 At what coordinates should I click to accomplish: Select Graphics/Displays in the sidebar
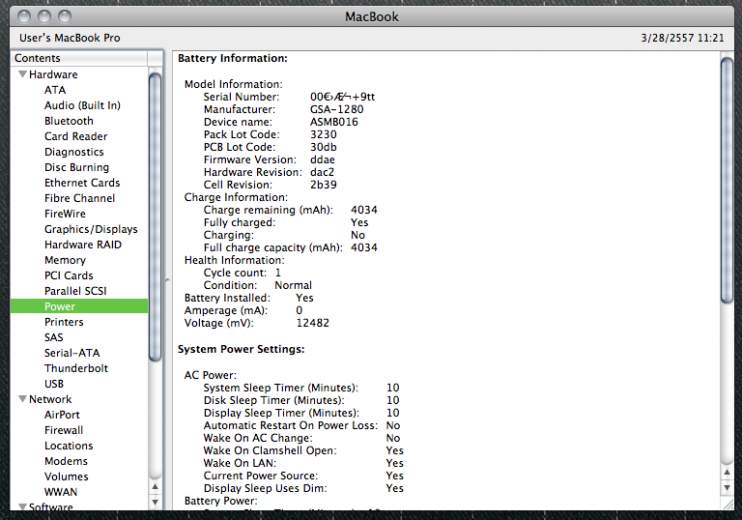pos(91,229)
